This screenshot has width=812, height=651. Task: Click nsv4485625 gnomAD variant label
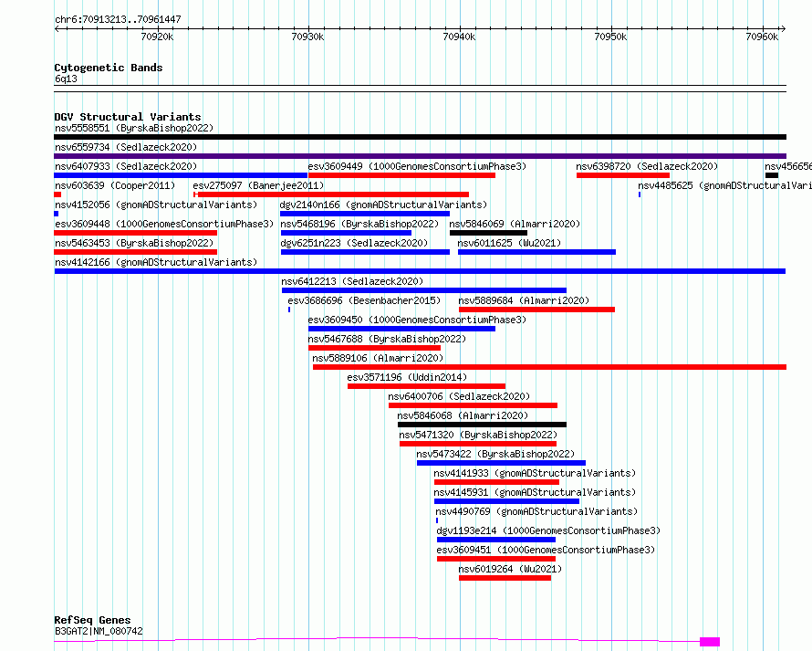tap(724, 185)
